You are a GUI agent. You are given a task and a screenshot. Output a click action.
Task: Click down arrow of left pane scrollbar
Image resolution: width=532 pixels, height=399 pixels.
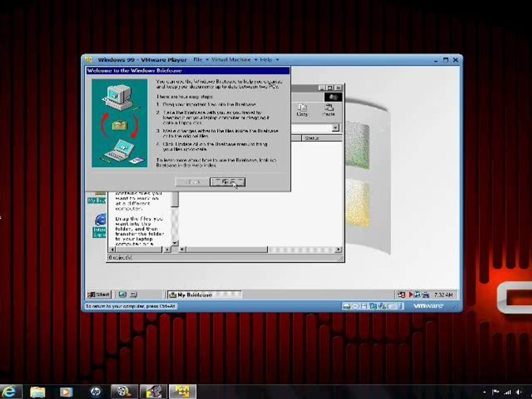(175, 243)
